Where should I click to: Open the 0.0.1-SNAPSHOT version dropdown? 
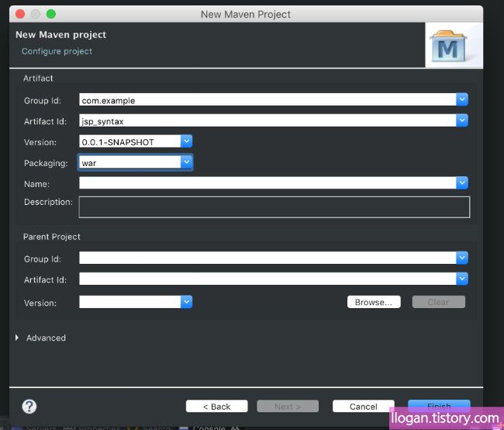pyautogui.click(x=186, y=141)
